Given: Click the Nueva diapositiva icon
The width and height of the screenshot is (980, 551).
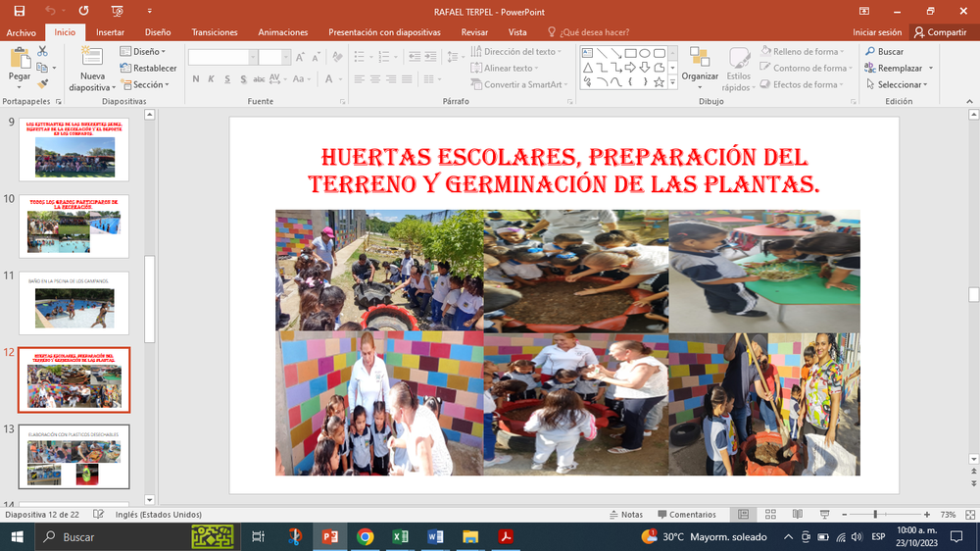Looking at the screenshot, I should click(92, 57).
